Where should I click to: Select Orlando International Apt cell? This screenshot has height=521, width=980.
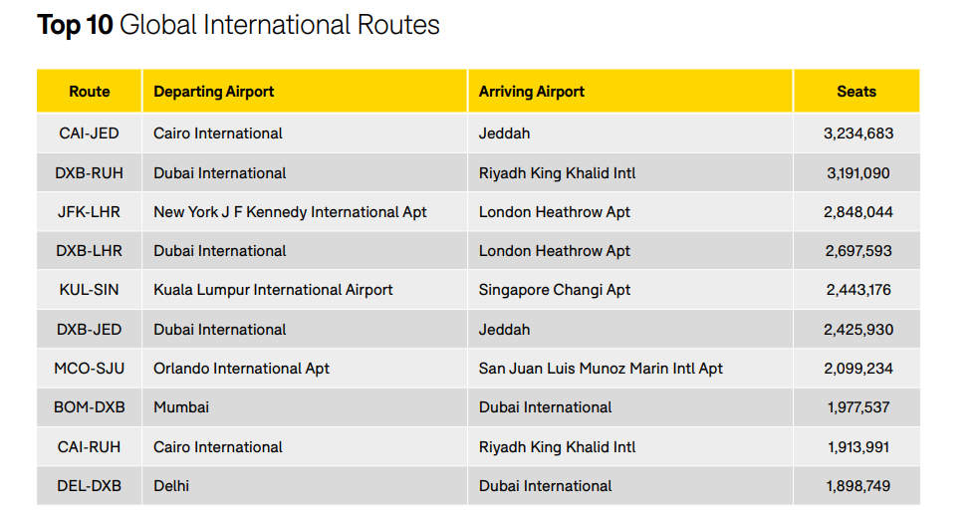tap(305, 369)
